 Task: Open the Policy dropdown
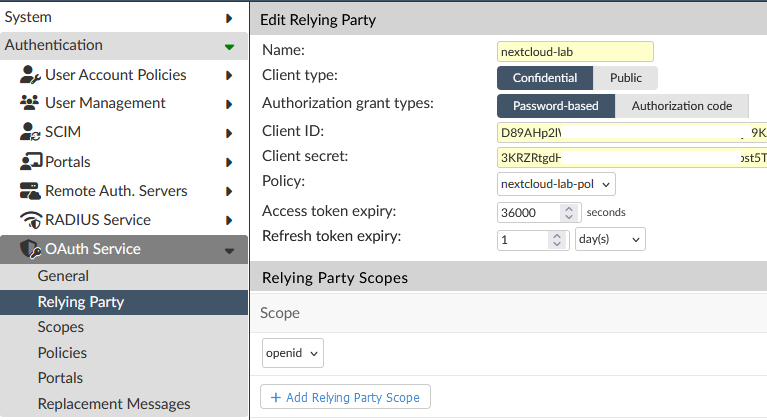(x=556, y=184)
